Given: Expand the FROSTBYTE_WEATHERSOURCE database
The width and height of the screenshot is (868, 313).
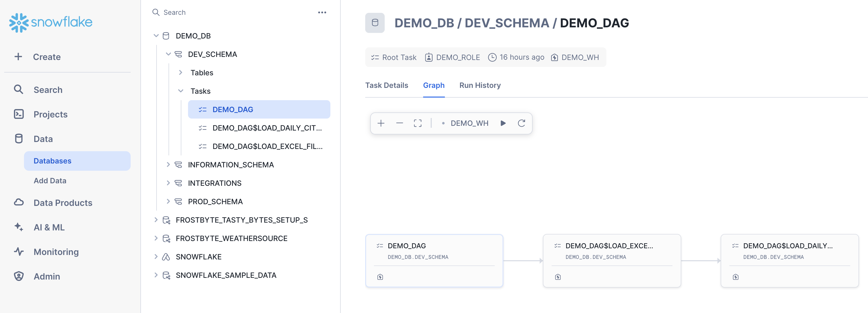Looking at the screenshot, I should coord(156,238).
